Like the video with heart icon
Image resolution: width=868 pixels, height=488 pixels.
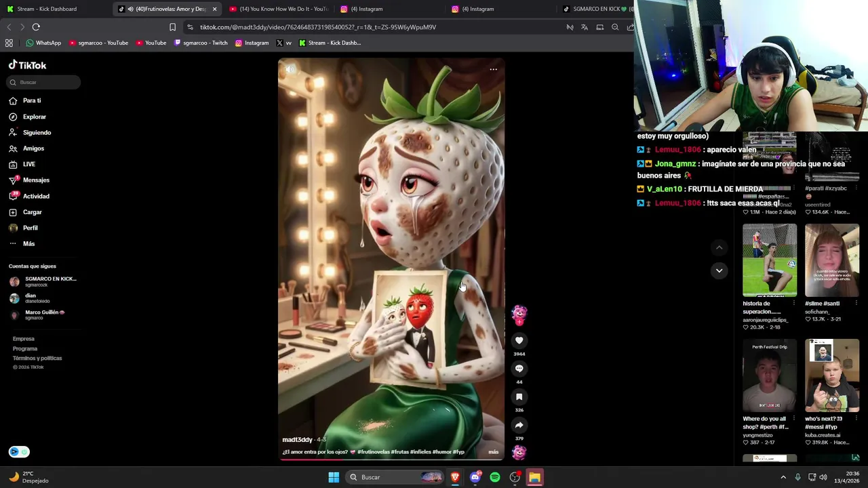(519, 340)
